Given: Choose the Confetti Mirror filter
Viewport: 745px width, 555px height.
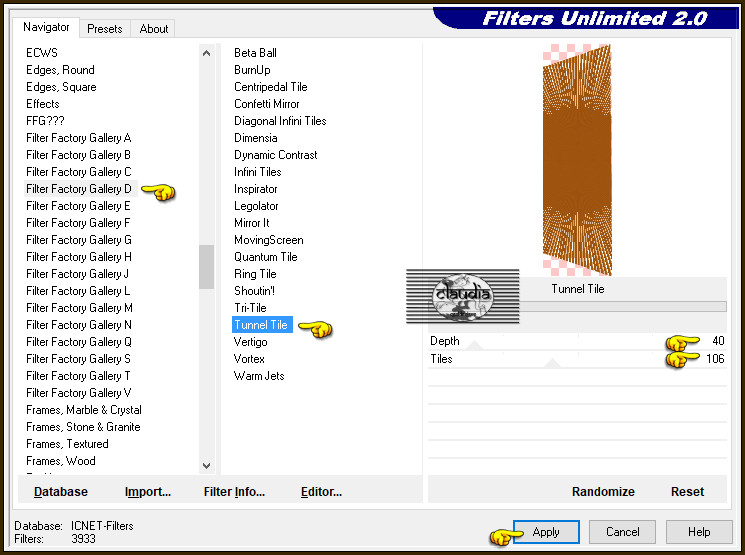Looking at the screenshot, I should click(x=267, y=104).
